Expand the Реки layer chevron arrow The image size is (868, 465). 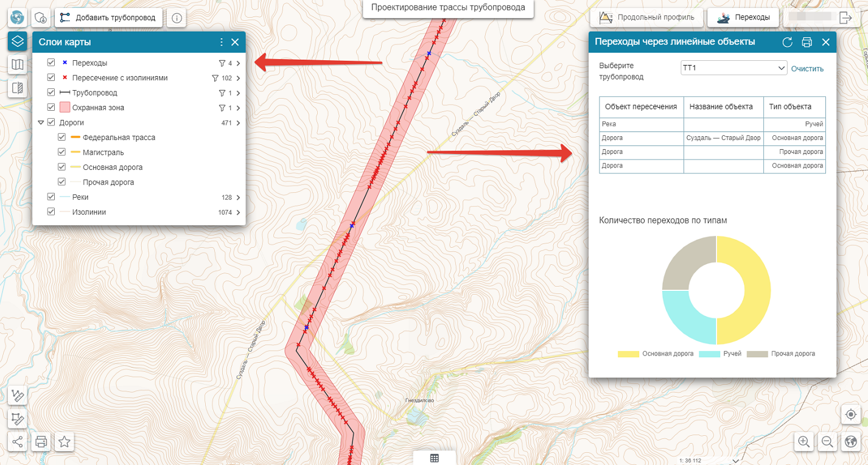coord(238,197)
